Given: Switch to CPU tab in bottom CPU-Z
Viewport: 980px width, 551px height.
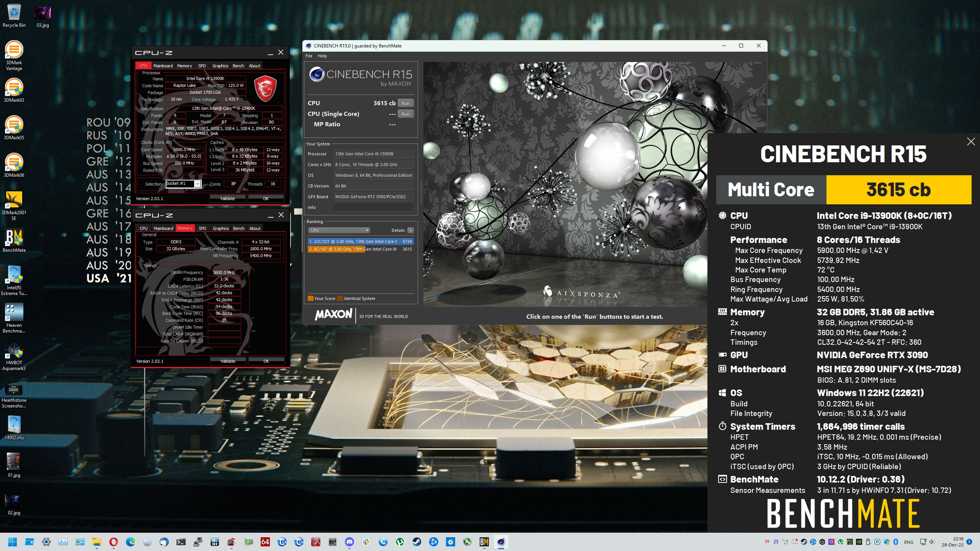Looking at the screenshot, I should pyautogui.click(x=144, y=228).
